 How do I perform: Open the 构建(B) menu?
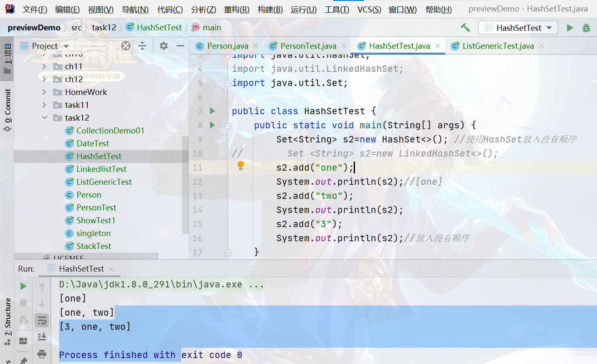click(x=270, y=9)
